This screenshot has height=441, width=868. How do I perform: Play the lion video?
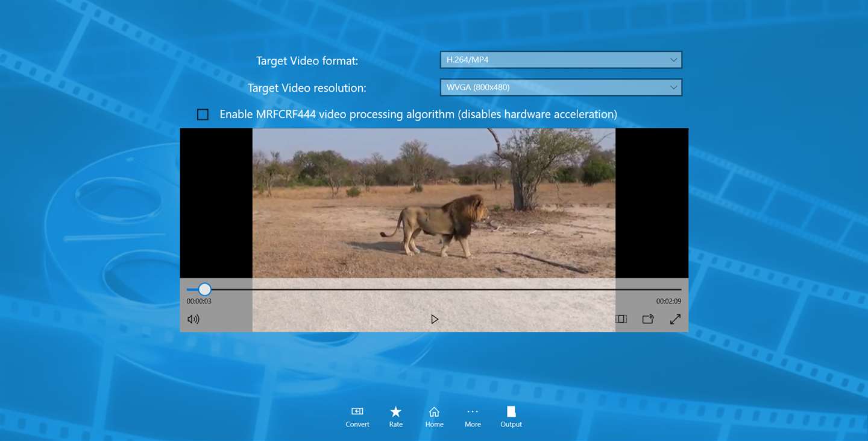[435, 319]
